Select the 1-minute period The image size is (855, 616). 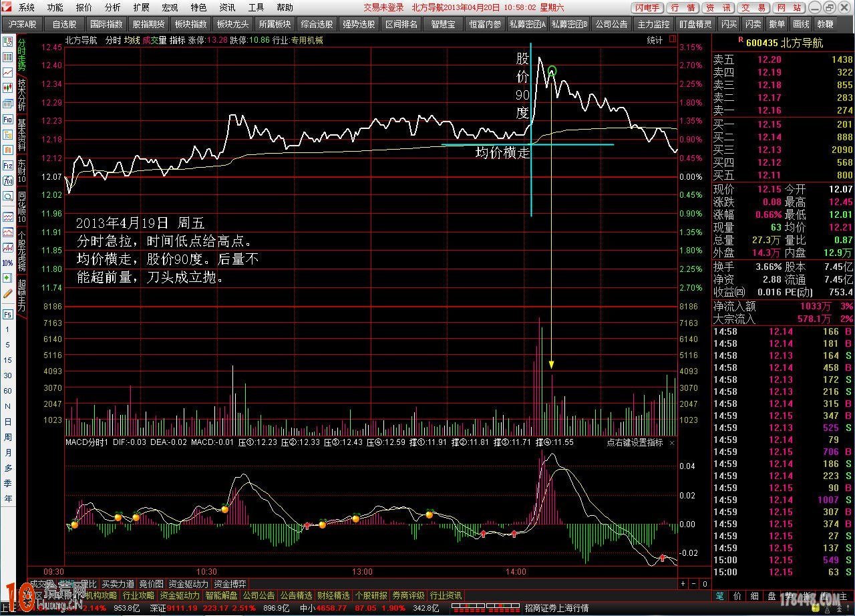(8, 330)
